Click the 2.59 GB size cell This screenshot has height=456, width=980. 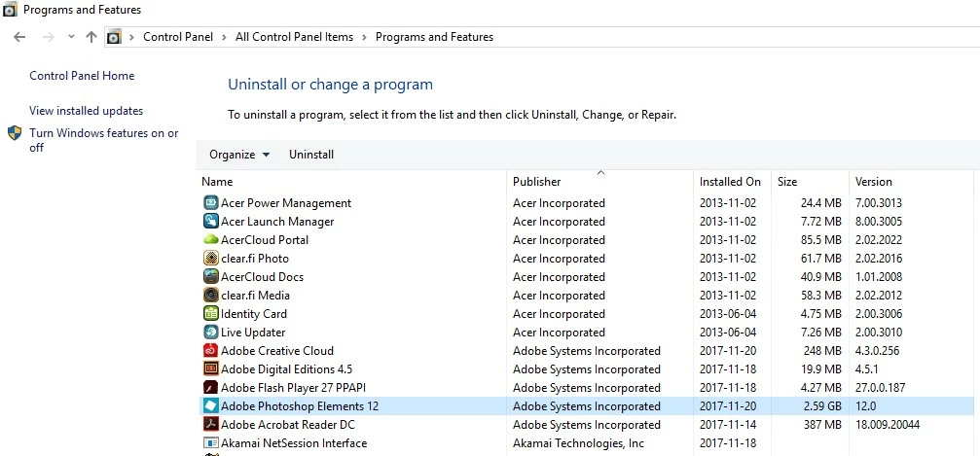(x=822, y=406)
